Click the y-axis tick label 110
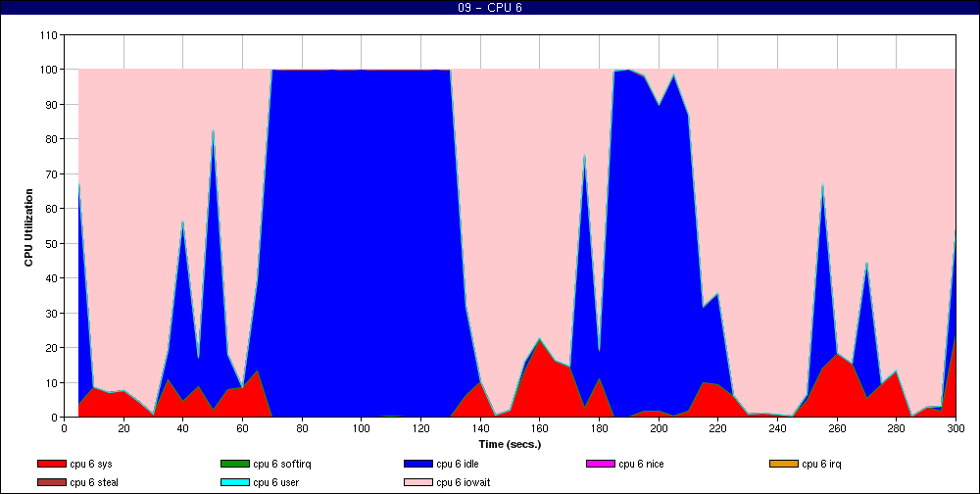This screenshot has width=980, height=494. tap(49, 35)
